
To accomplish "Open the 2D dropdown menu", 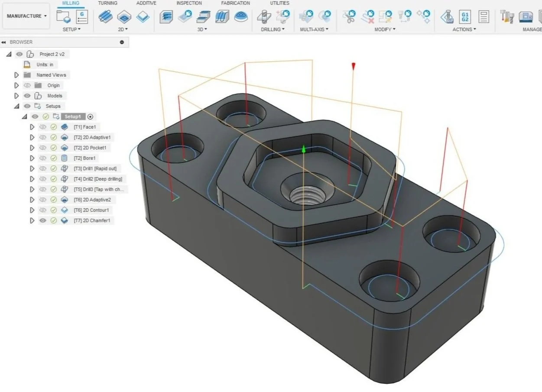I will click(x=123, y=29).
